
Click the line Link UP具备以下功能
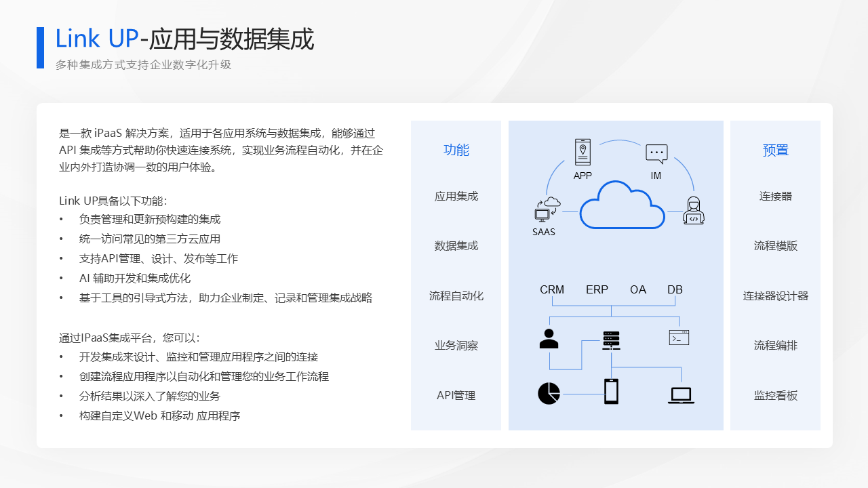(113, 201)
